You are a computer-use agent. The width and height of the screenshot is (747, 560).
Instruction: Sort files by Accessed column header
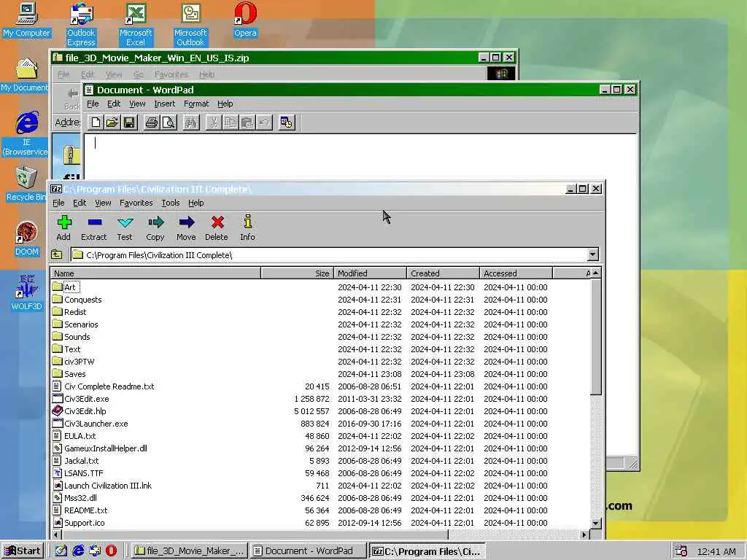click(x=516, y=273)
